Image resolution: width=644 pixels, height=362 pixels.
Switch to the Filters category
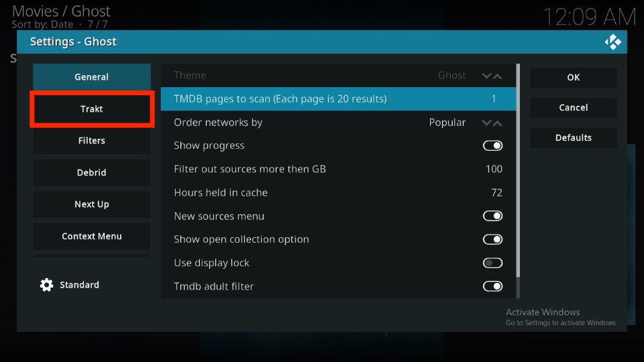(92, 140)
